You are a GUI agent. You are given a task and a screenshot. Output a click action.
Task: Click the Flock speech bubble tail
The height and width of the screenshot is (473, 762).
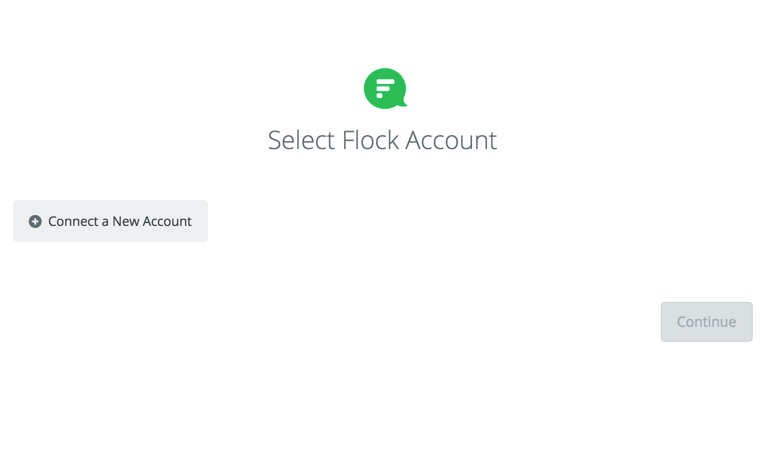402,102
